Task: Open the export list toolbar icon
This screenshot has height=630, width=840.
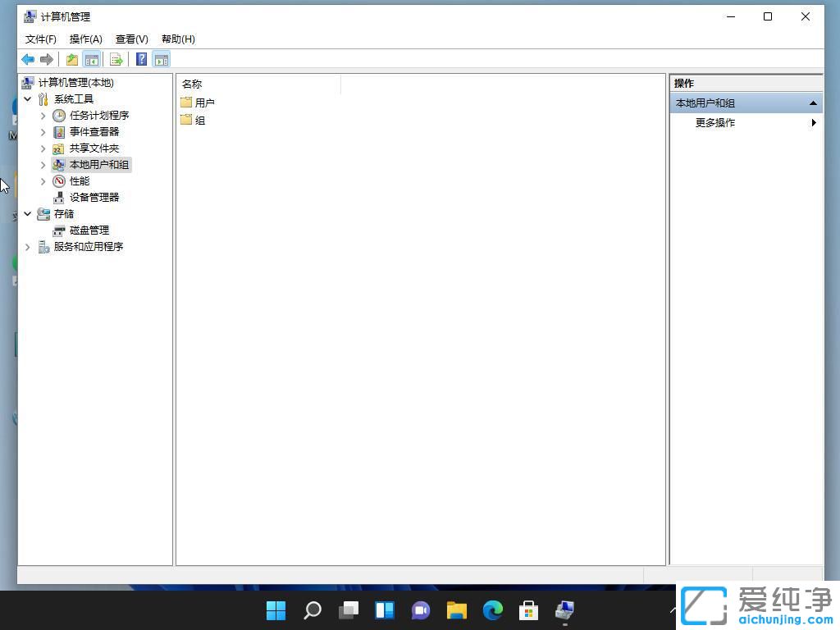Action: 116,58
